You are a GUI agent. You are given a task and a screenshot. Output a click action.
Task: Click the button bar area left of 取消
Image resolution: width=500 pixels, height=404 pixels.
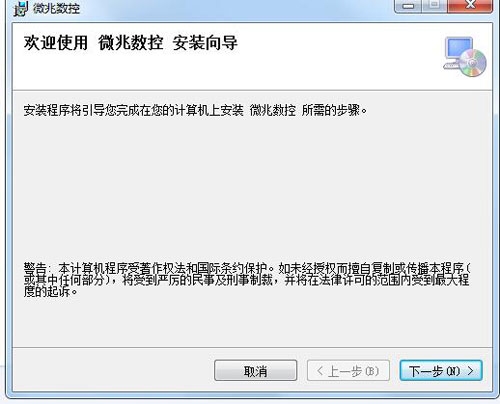[x=113, y=370]
